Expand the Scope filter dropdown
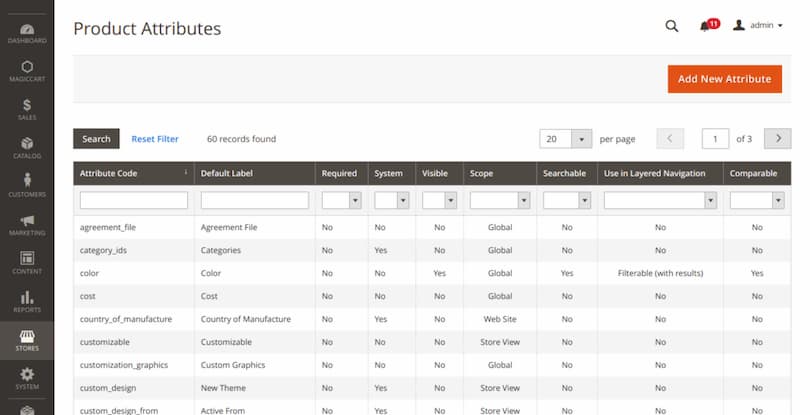 (499, 201)
